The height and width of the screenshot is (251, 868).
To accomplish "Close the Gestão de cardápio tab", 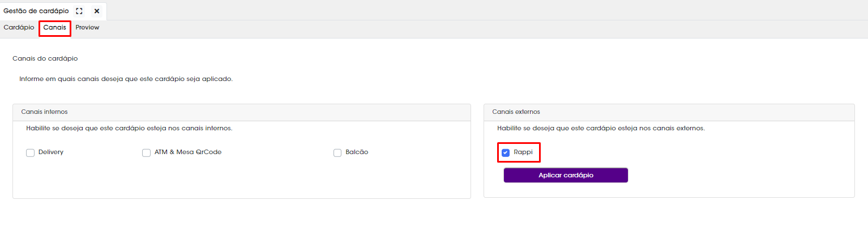I will pos(97,11).
